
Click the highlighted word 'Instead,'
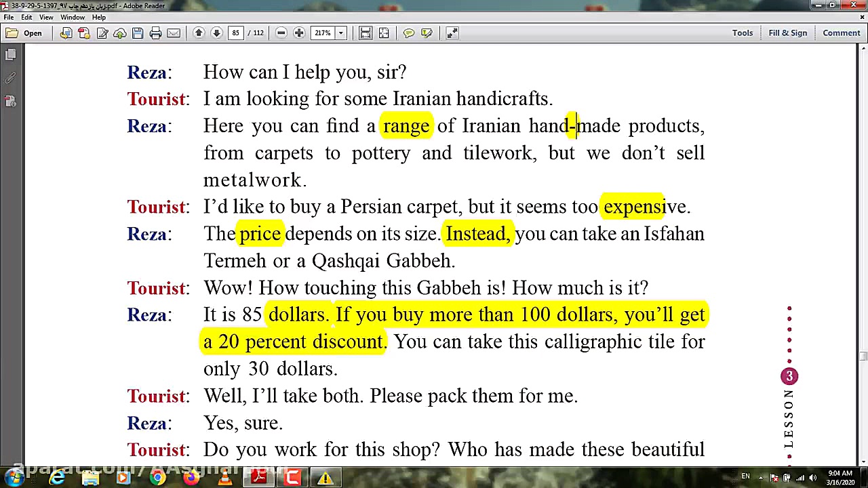(x=477, y=234)
